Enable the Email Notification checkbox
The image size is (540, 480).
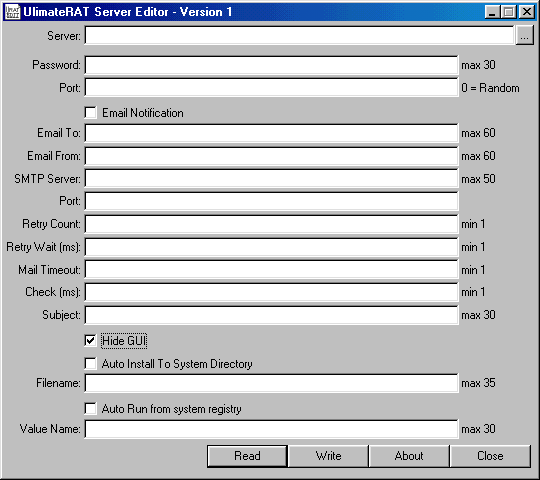(x=91, y=113)
